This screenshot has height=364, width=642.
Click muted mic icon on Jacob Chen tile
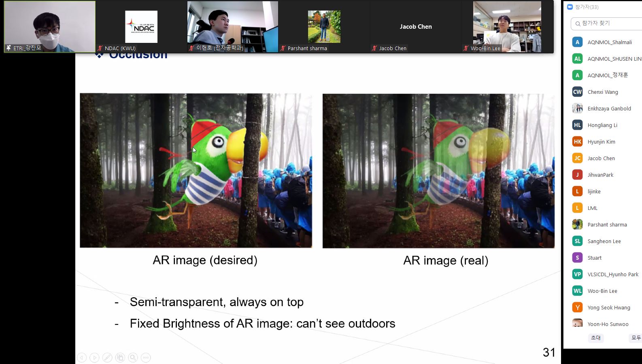pyautogui.click(x=374, y=48)
